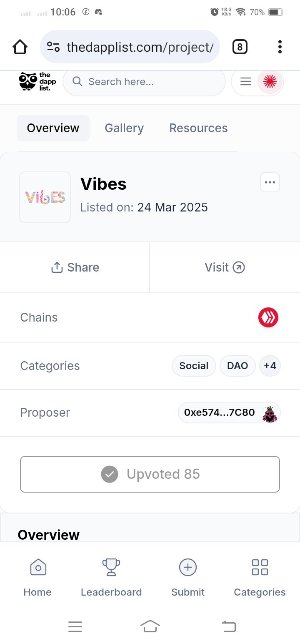
Task: Visit the Vibes website
Action: 225,267
